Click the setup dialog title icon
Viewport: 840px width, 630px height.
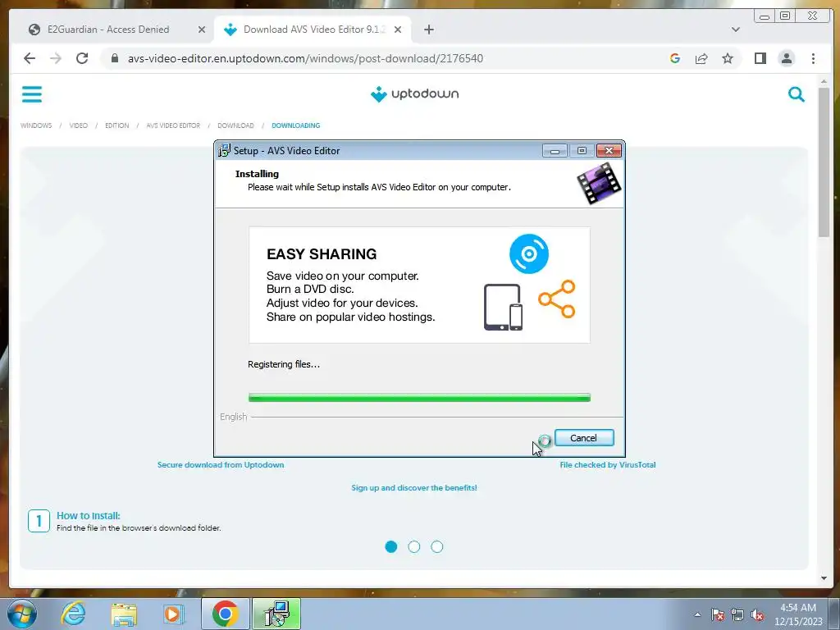[x=224, y=151]
